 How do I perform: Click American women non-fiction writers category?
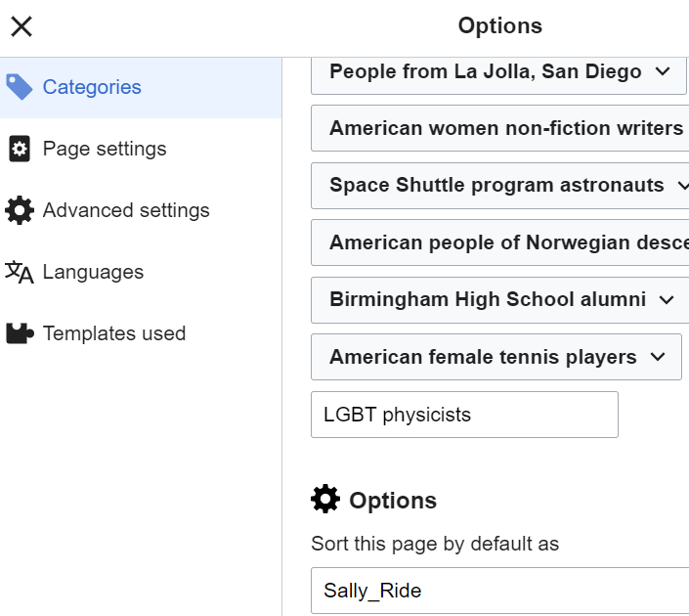point(500,128)
